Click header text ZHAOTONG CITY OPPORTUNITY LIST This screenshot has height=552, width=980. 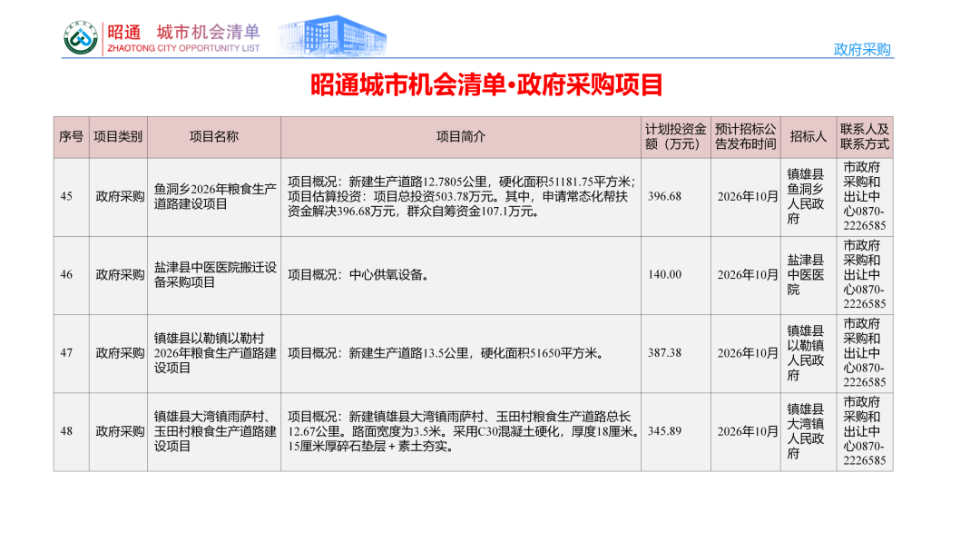[183, 48]
